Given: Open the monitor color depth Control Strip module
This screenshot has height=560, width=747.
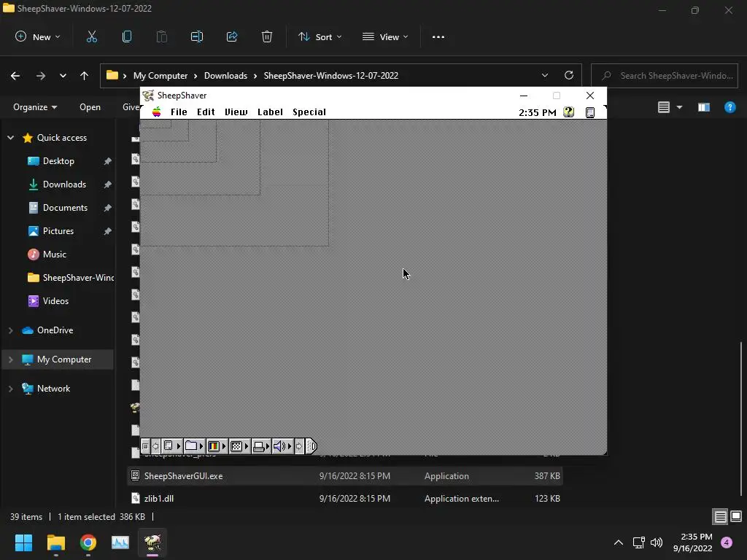Looking at the screenshot, I should coord(216,446).
